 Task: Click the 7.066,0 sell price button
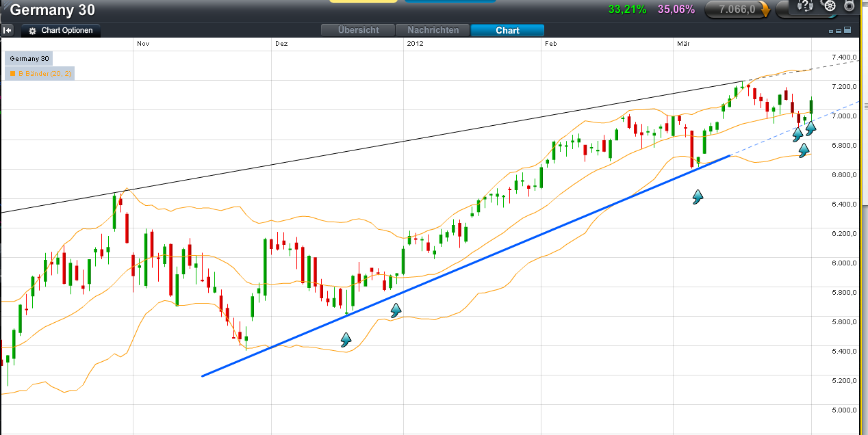click(x=737, y=10)
